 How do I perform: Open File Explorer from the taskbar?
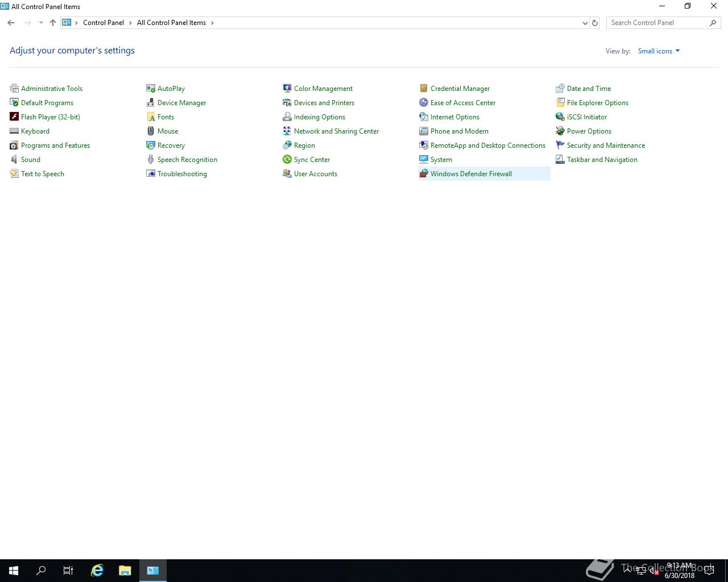tap(125, 571)
